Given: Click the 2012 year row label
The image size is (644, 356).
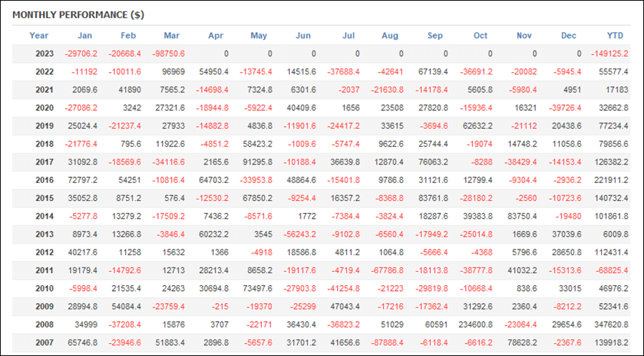Looking at the screenshot, I should pyautogui.click(x=44, y=252).
